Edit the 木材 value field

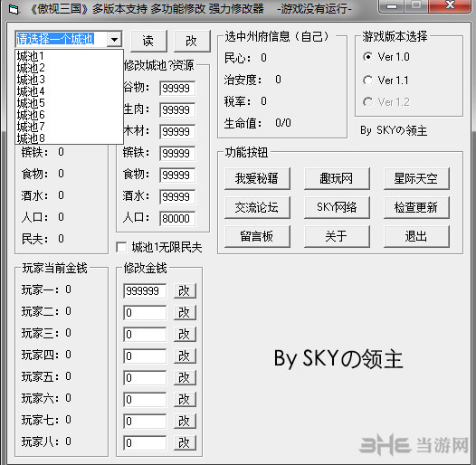[x=177, y=132]
